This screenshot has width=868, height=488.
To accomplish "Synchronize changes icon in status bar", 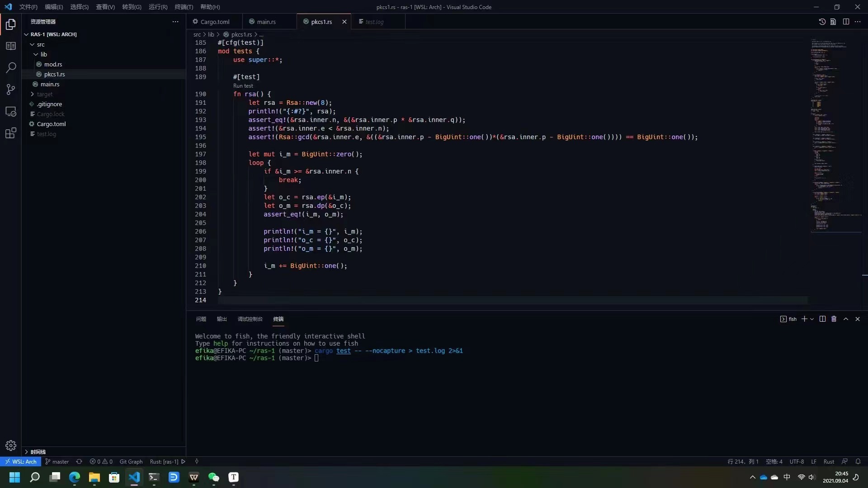I will click(x=79, y=462).
